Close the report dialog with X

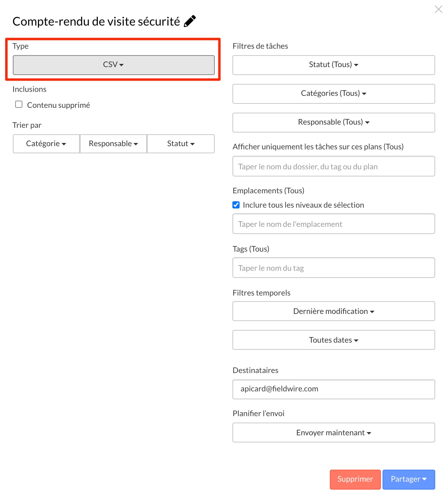[x=438, y=9]
